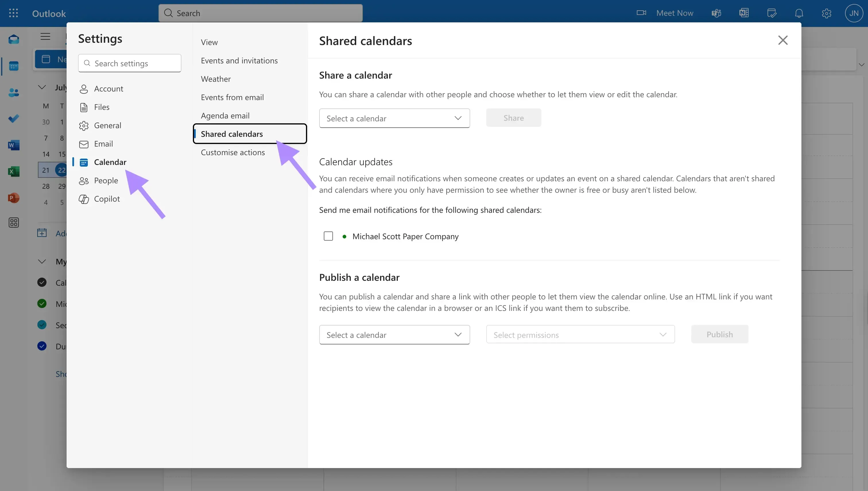This screenshot has height=491, width=868.
Task: Disable the Du calendar checkmark
Action: [x=42, y=346]
